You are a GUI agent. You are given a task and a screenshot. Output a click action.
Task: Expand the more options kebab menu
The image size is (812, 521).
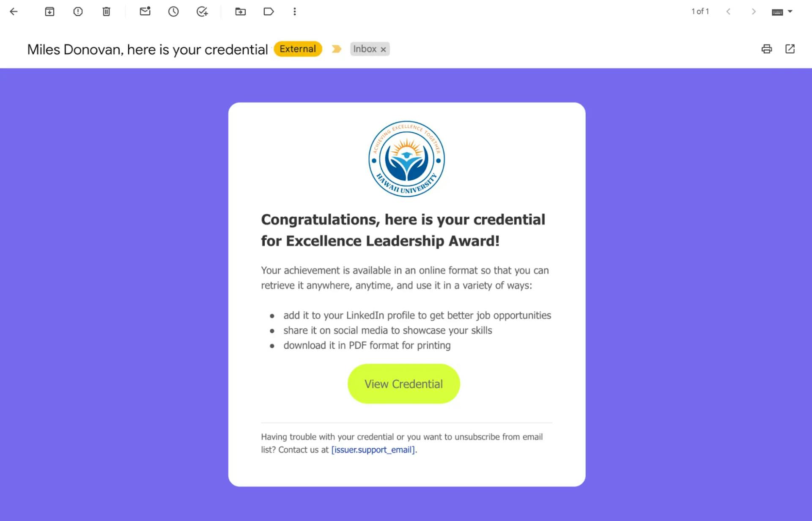click(x=294, y=11)
